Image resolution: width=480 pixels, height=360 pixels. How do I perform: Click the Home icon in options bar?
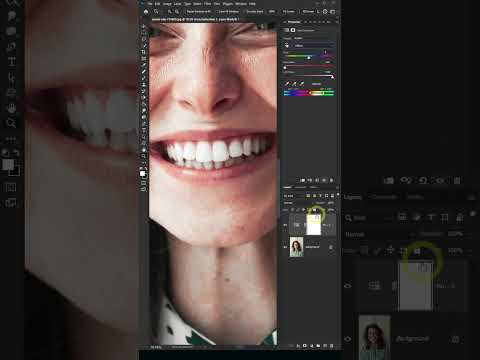(146, 11)
